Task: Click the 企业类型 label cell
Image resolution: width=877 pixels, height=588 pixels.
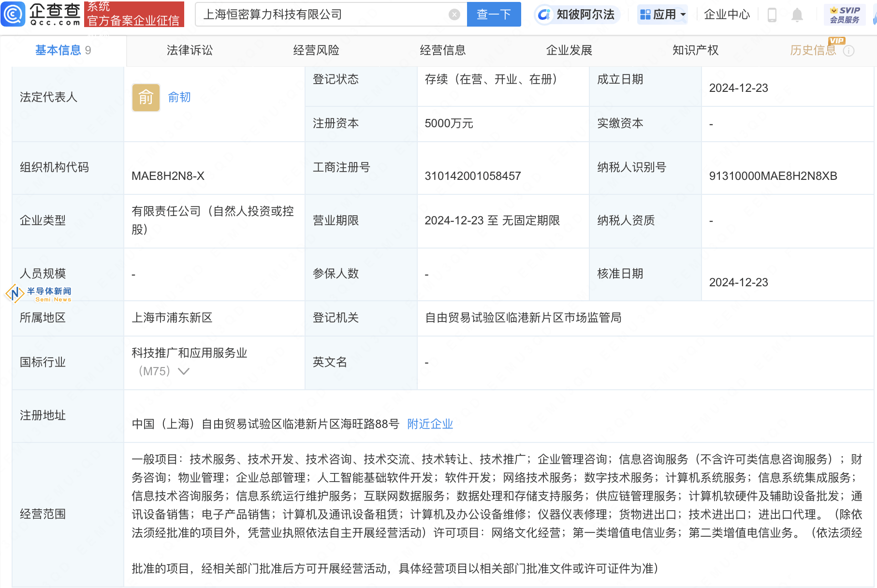Action: (68, 221)
